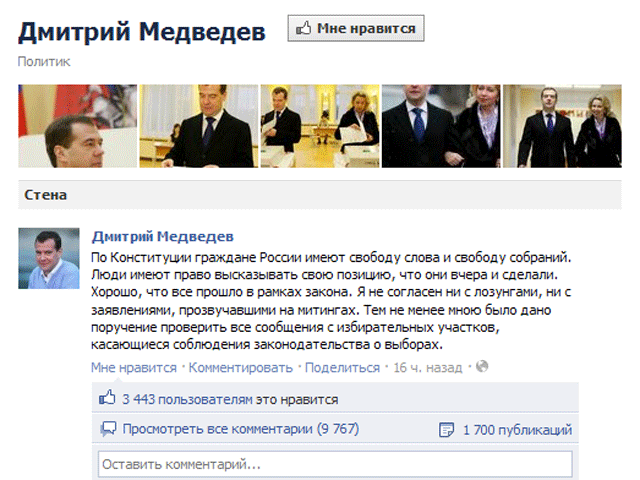
Task: Open the 1 700 публикаций shares link
Action: click(517, 430)
